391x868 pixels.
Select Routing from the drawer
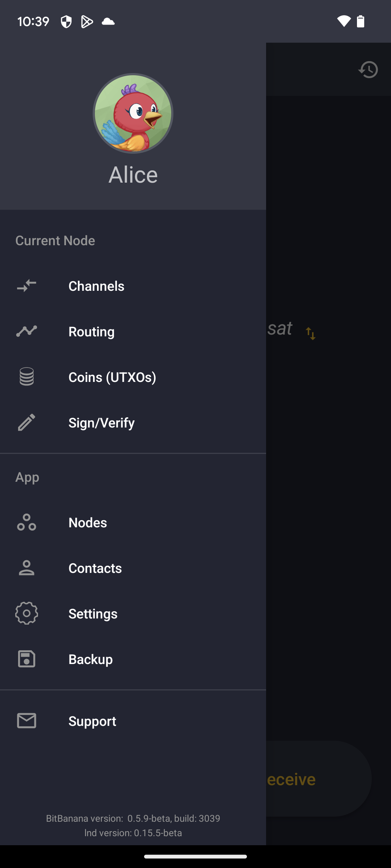point(92,332)
